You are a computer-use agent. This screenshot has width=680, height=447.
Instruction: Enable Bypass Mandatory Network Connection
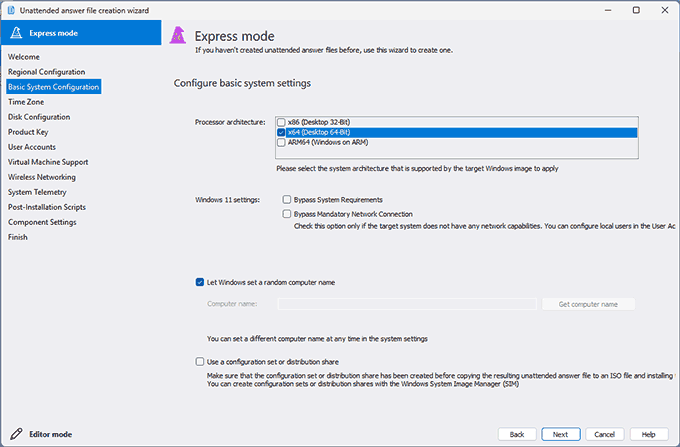click(287, 214)
